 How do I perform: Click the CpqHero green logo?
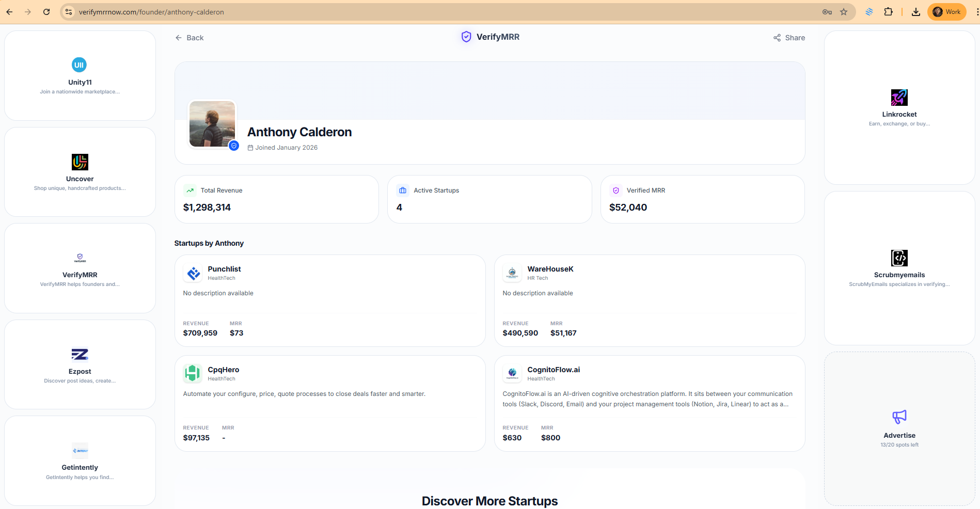(x=193, y=373)
